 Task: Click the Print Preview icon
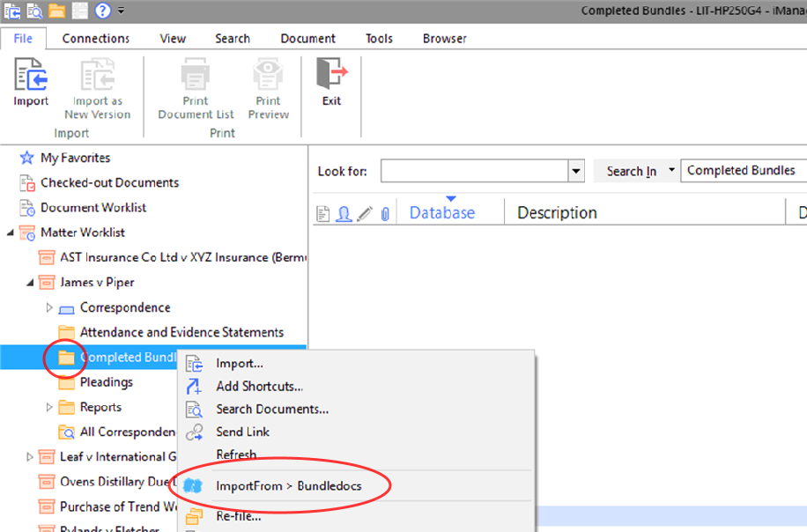pyautogui.click(x=268, y=74)
